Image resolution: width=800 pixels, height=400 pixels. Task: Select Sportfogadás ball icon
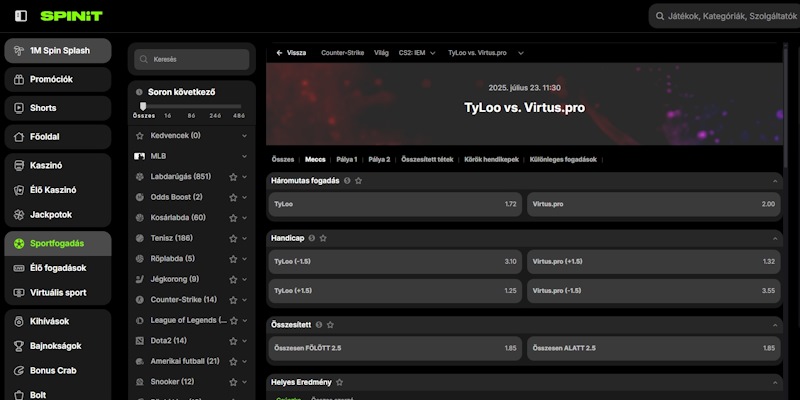click(19, 243)
